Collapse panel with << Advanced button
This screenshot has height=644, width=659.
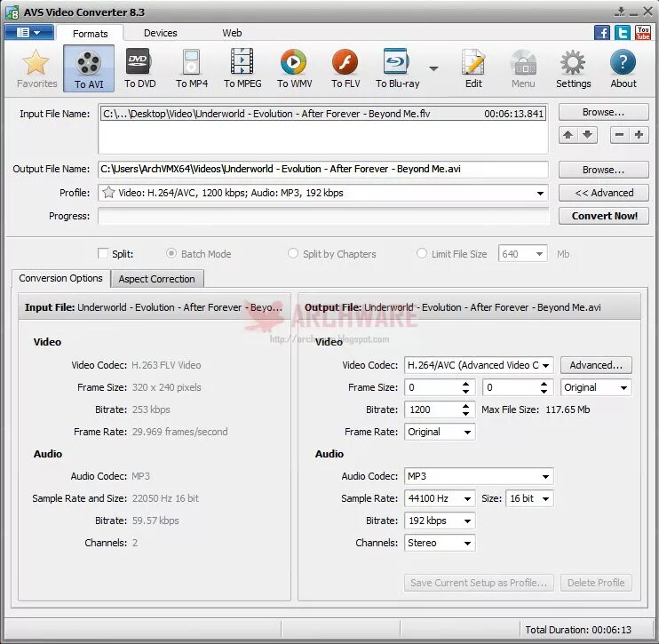tap(603, 193)
